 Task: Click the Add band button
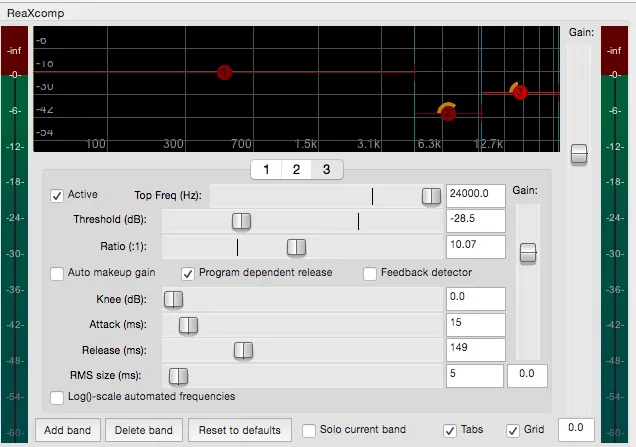coord(68,430)
